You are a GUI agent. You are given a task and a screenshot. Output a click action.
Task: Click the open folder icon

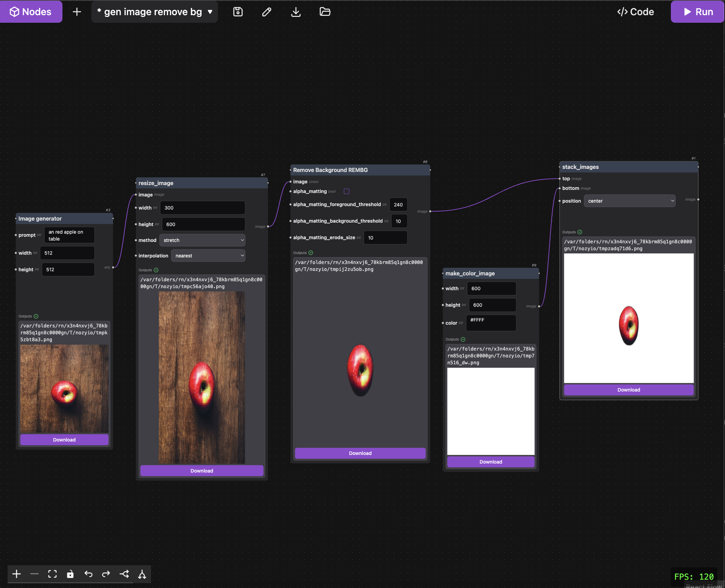325,12
